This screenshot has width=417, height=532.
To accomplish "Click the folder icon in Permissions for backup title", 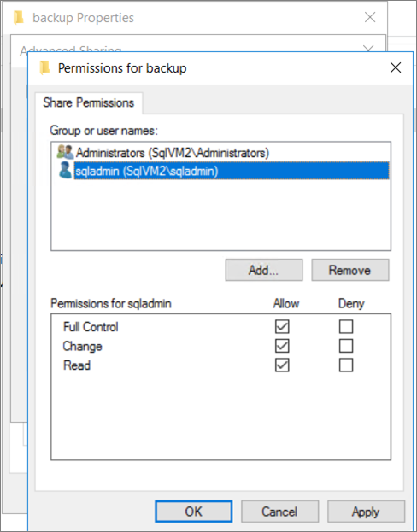I will [44, 67].
